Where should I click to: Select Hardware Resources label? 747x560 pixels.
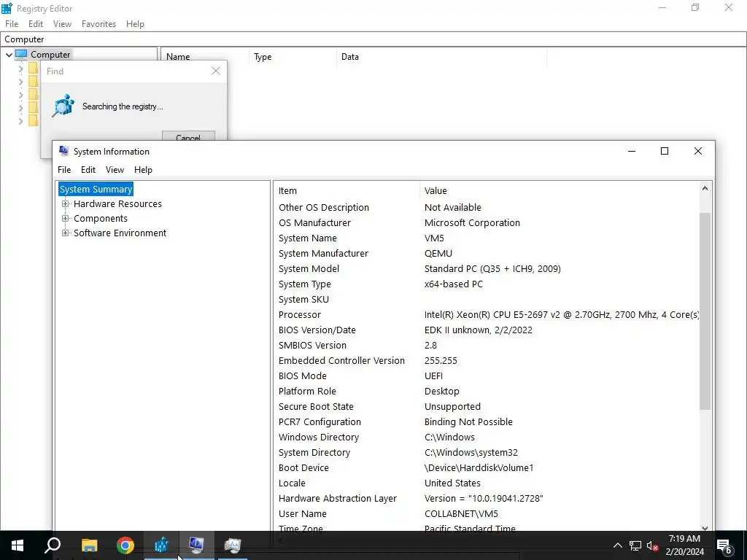click(x=117, y=204)
